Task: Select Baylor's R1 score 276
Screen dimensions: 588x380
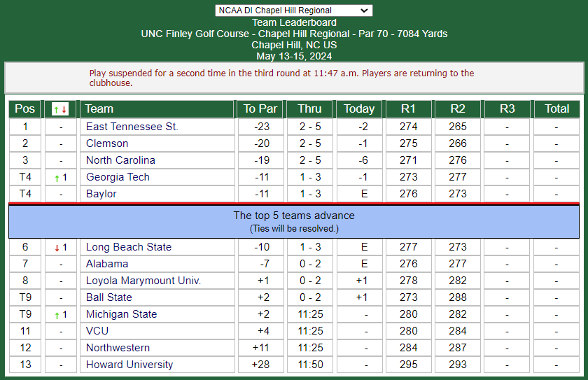Action: 408,194
